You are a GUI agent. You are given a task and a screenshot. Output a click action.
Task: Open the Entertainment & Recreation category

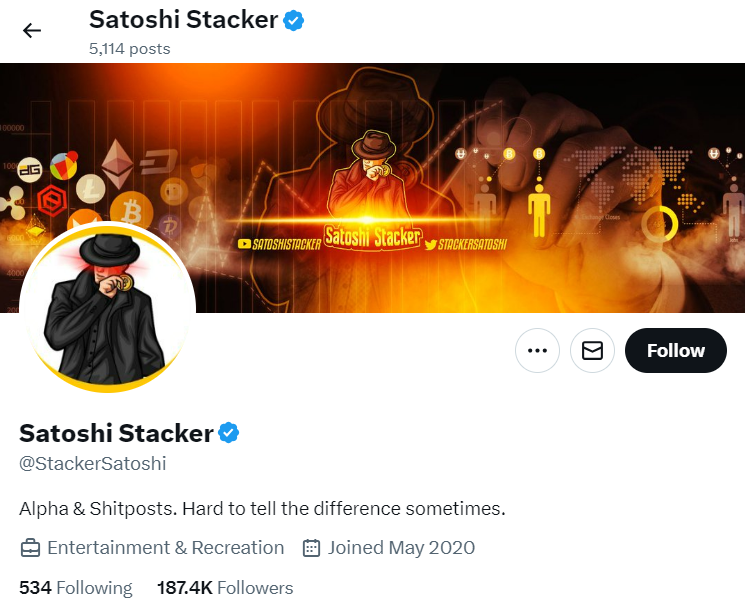pyautogui.click(x=165, y=548)
